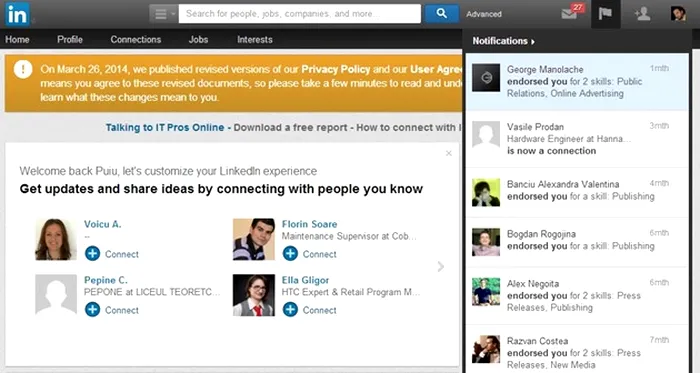The height and width of the screenshot is (373, 700).
Task: Click Connect label beside Ella Gligor
Action: 320,310
